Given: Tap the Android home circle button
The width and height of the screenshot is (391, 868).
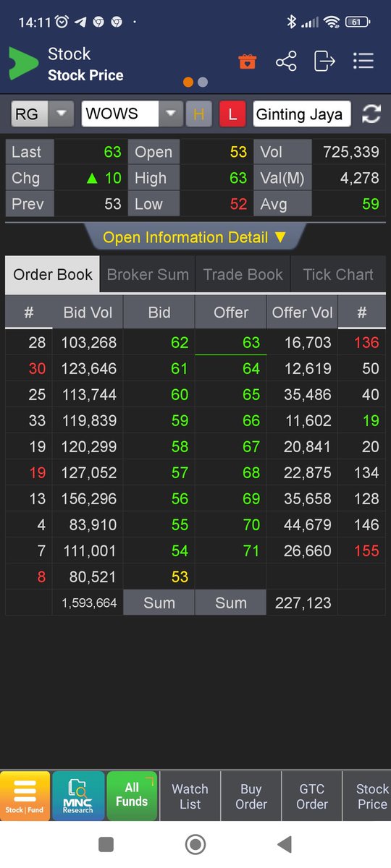Looking at the screenshot, I should tap(195, 844).
